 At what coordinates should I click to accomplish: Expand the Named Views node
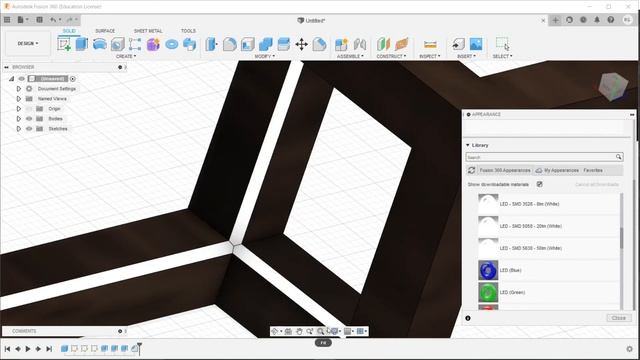pos(19,99)
